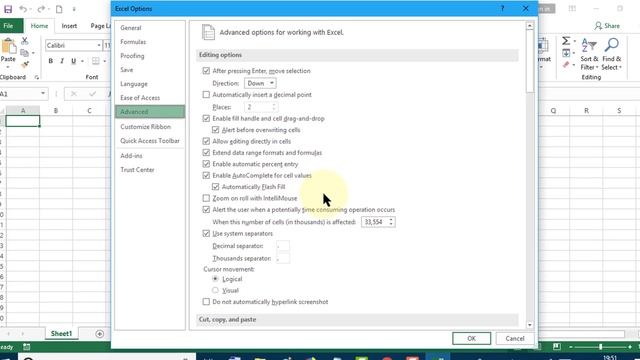Click the Format Painter brush icon

coord(25,64)
